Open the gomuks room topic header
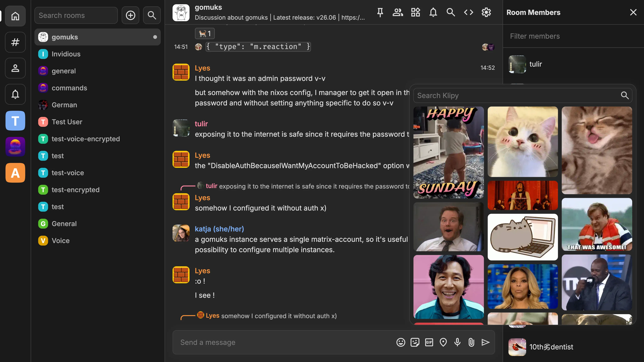This screenshot has height=362, width=644. [x=280, y=17]
